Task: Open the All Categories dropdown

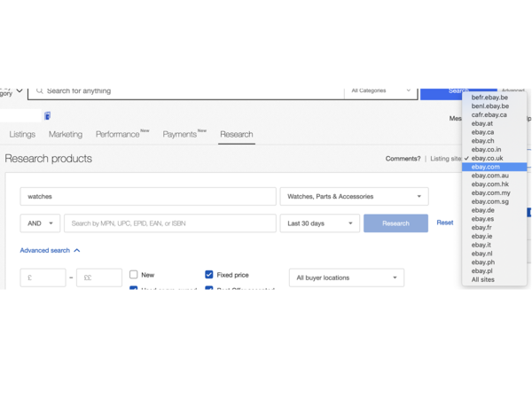Action: point(380,90)
